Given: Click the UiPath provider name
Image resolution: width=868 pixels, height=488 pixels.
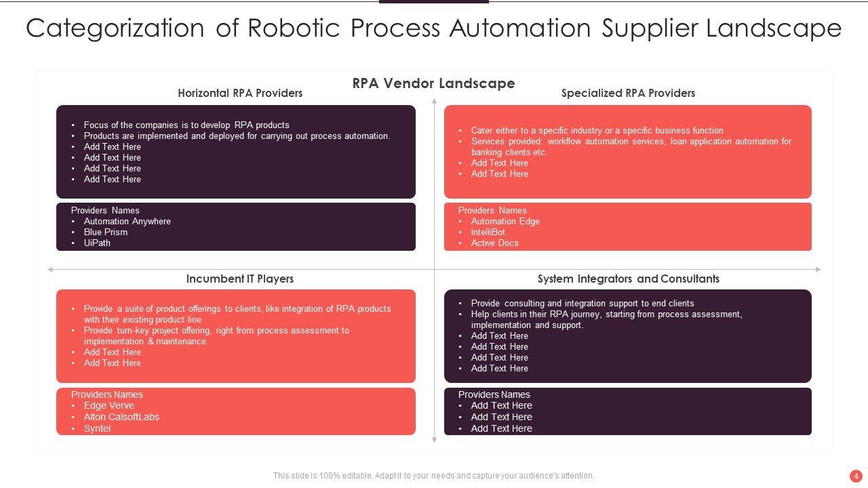Looking at the screenshot, I should (97, 243).
